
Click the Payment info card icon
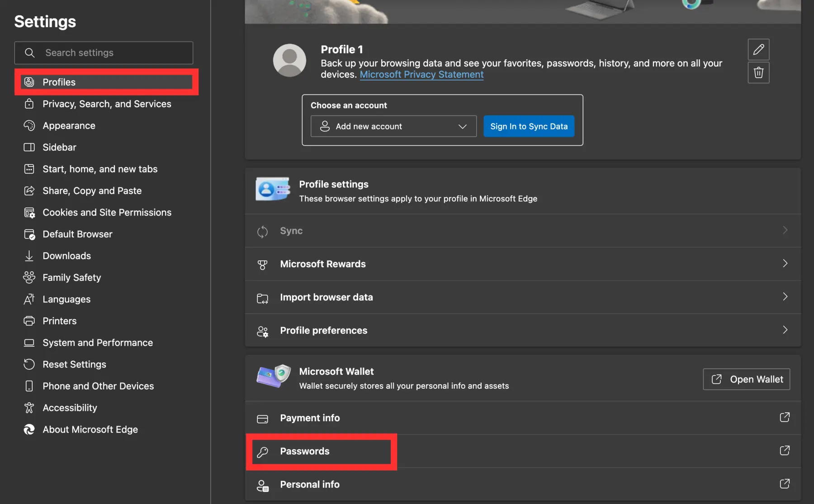click(x=262, y=419)
